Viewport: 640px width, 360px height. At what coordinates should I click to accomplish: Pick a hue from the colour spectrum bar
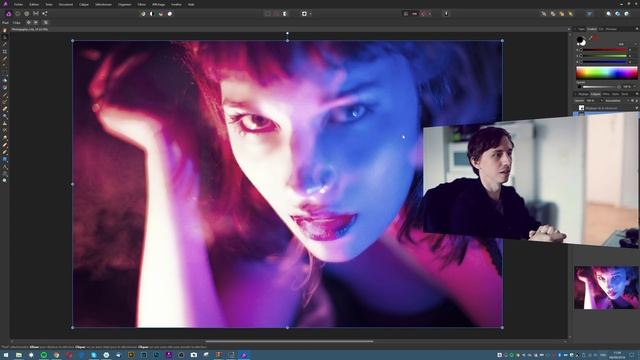point(607,73)
